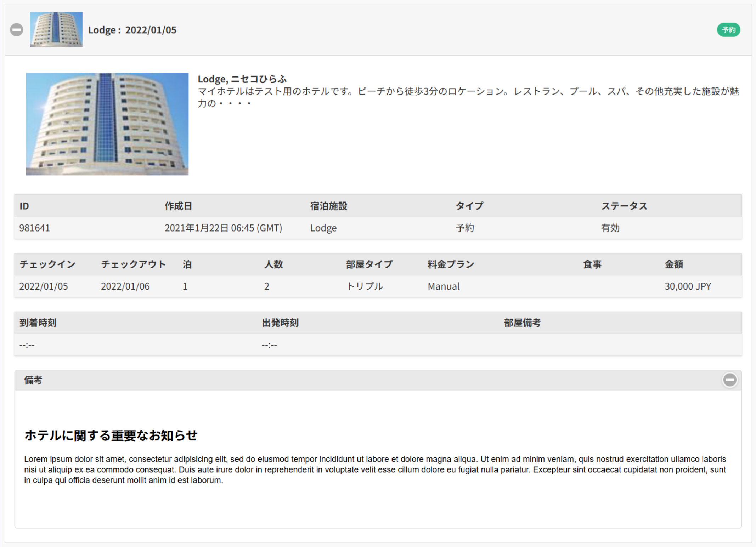Click the ID column header

pos(24,206)
